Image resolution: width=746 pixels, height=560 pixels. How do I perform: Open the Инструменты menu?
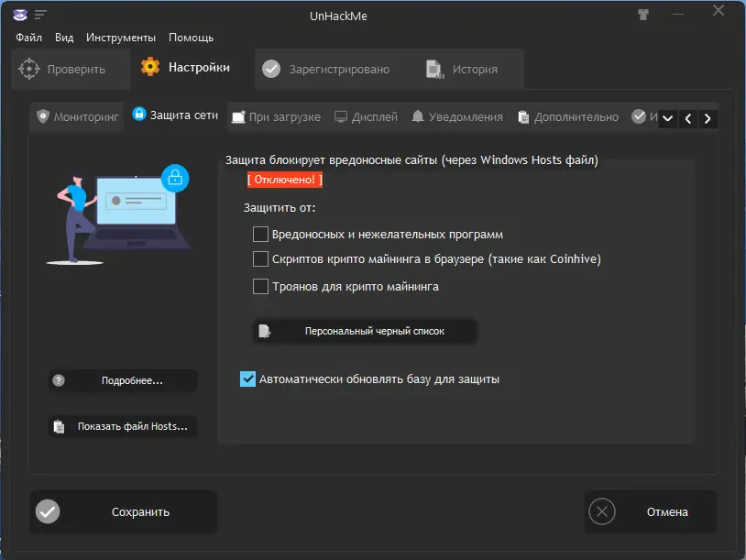122,38
